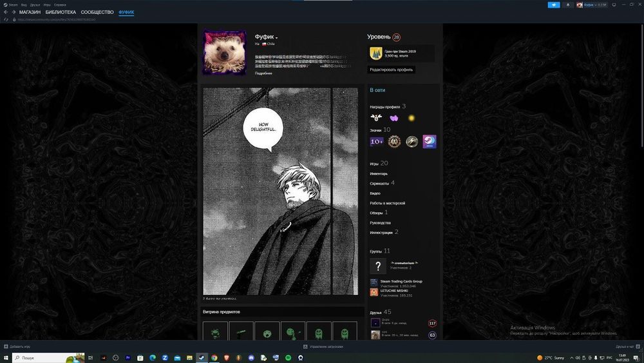Click the page vertical scrollbar
The width and height of the screenshot is (644, 363).
click(642, 85)
